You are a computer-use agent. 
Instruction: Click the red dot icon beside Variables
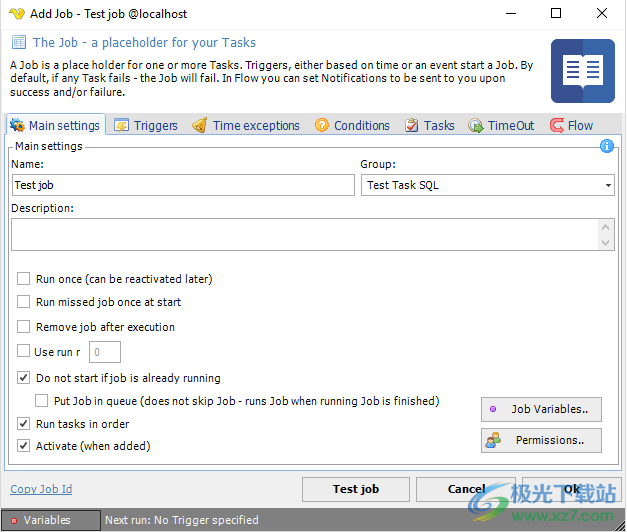(x=14, y=520)
